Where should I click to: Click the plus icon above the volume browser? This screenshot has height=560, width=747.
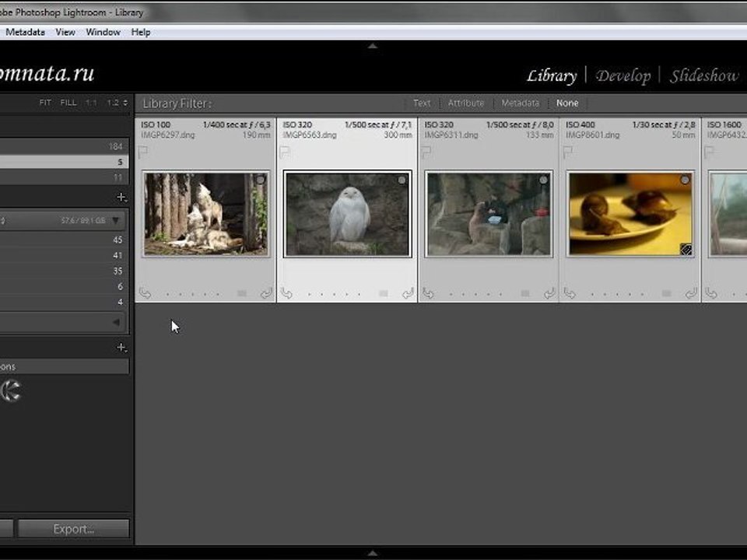click(121, 198)
